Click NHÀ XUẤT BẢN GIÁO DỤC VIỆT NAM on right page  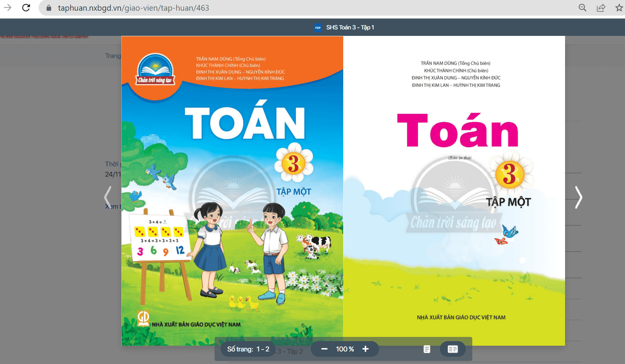461,317
